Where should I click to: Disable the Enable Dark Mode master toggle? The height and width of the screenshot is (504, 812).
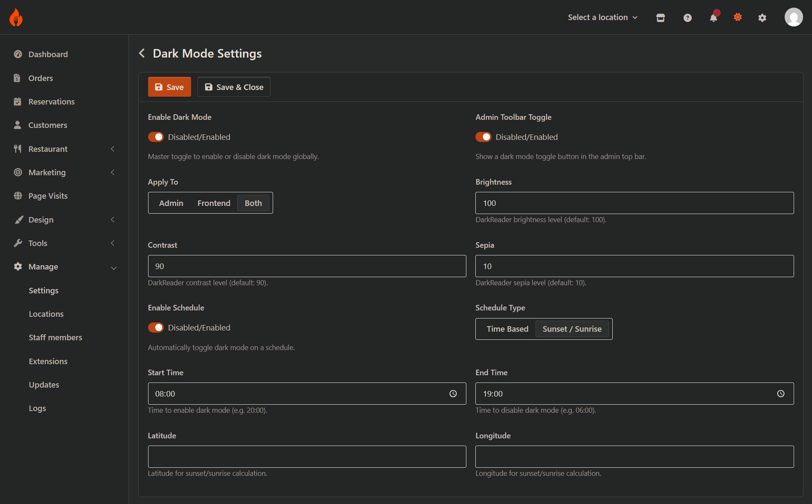pyautogui.click(x=156, y=137)
